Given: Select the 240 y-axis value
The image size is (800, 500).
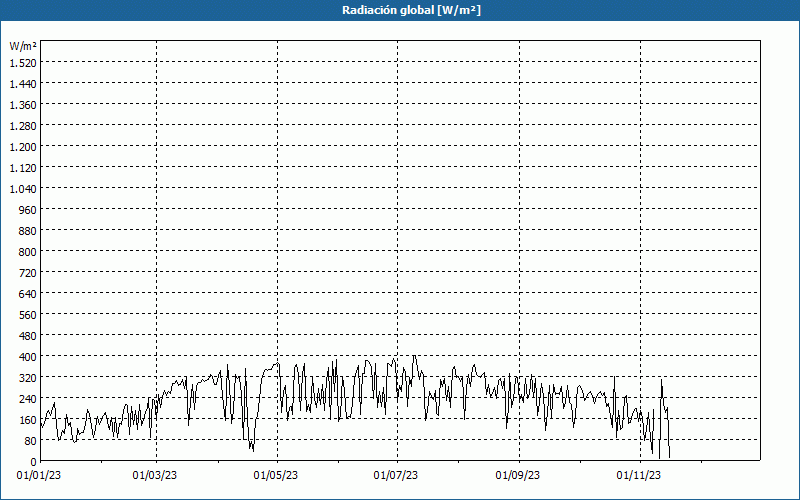Looking at the screenshot, I should point(28,399).
